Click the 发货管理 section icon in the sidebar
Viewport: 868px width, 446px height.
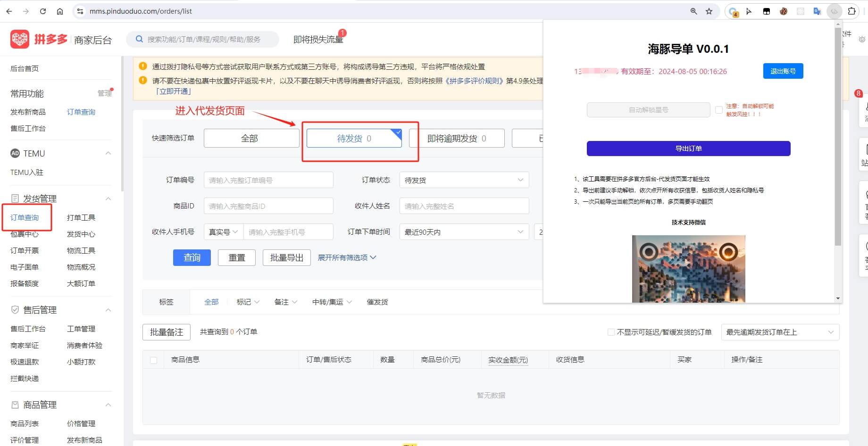[15, 198]
